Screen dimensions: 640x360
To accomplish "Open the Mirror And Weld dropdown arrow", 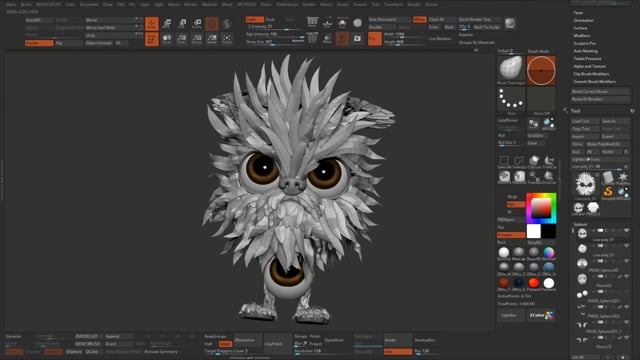I will 136,27.
